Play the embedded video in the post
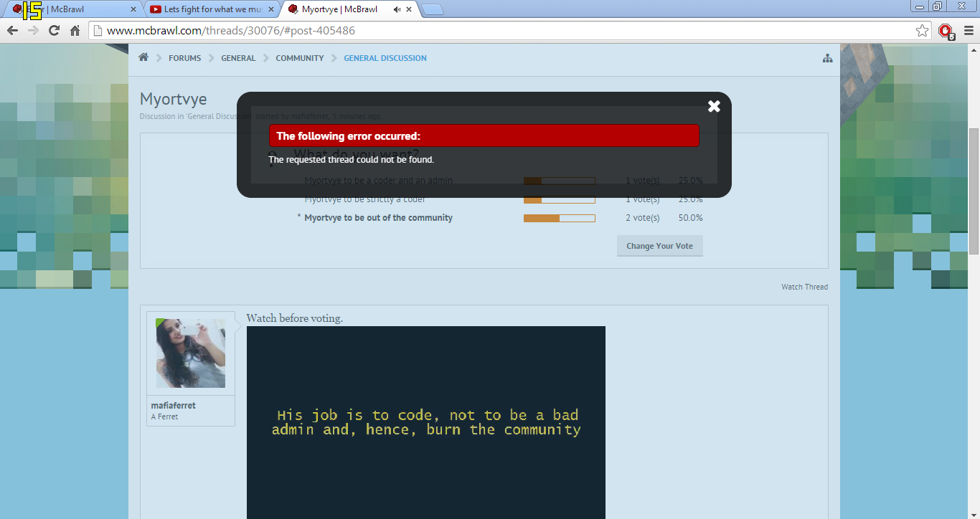The image size is (980, 519). coord(426,423)
